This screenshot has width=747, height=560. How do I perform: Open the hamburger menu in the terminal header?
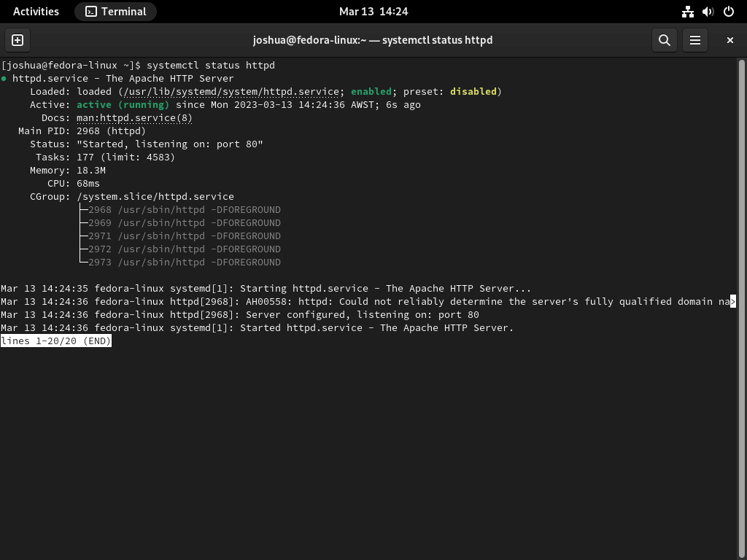(695, 40)
